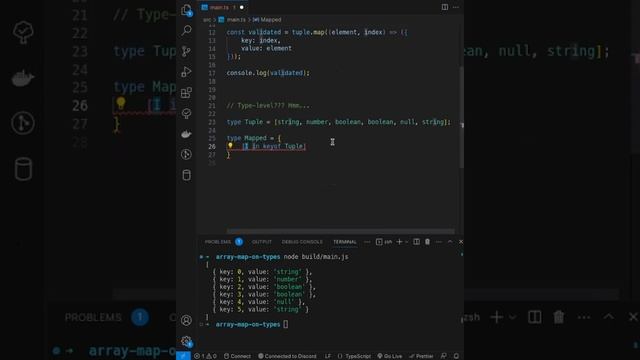
Task: Open the Source Control view
Action: point(187,51)
